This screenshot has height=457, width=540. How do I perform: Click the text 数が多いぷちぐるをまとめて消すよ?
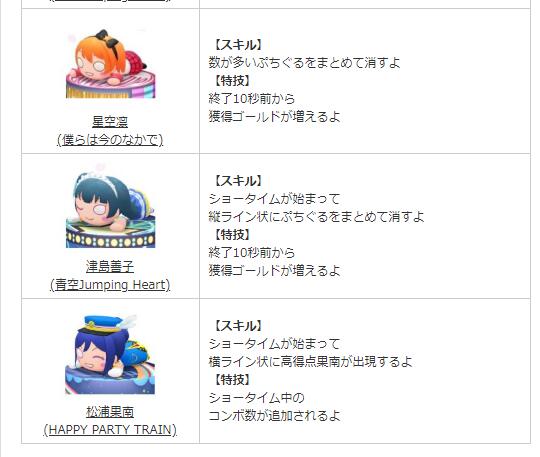pyautogui.click(x=304, y=63)
